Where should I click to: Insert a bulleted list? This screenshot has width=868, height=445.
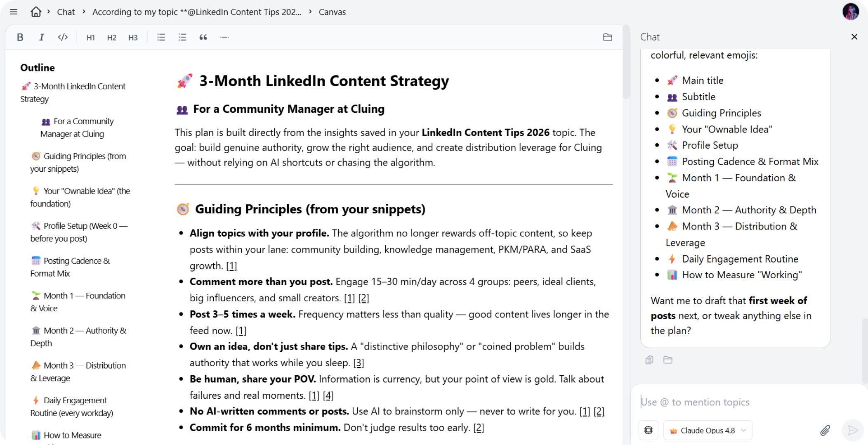pos(161,37)
